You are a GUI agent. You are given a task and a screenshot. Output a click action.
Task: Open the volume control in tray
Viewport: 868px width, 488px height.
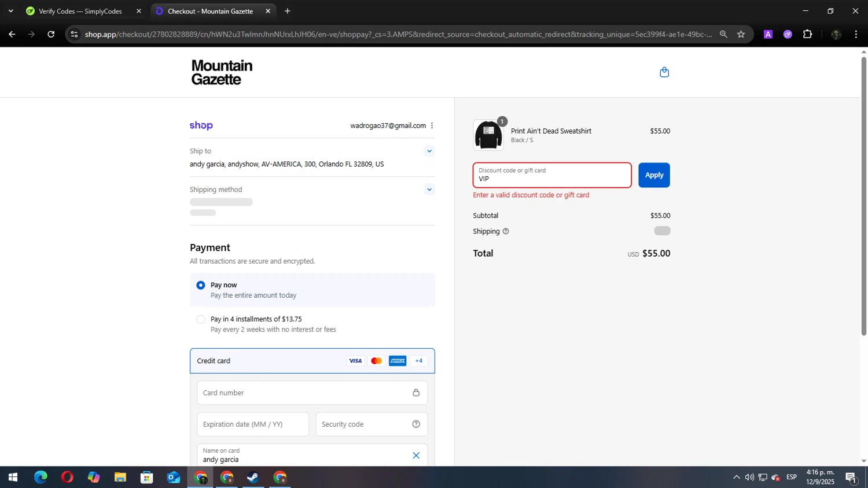[749, 478]
